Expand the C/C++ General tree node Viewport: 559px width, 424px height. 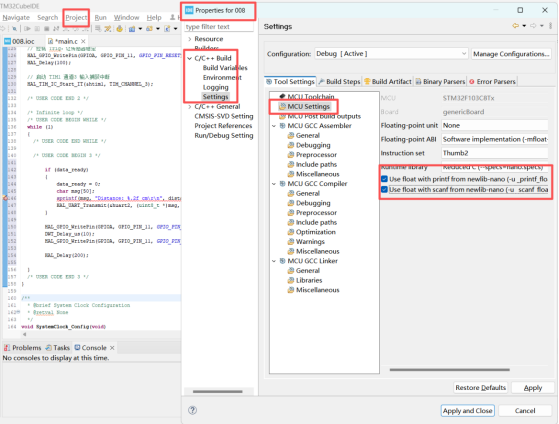pyautogui.click(x=190, y=107)
